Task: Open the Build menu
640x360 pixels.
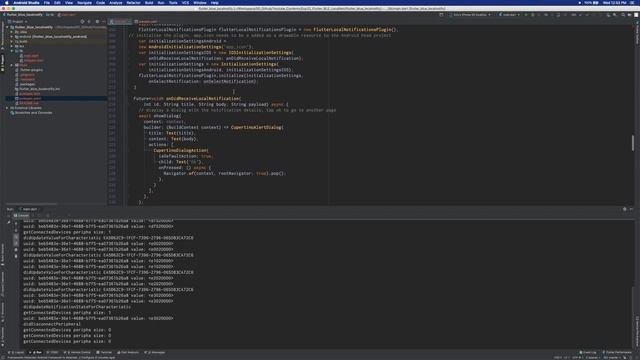Action: point(149,2)
